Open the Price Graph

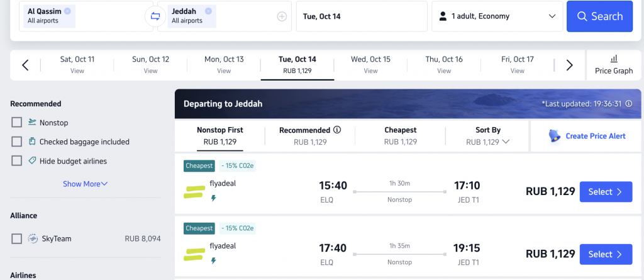pyautogui.click(x=614, y=65)
